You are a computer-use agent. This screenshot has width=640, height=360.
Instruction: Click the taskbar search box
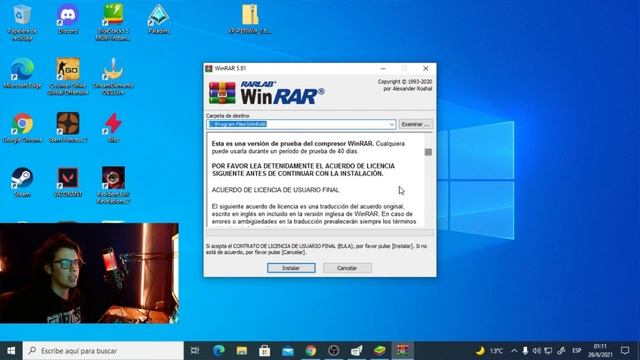click(103, 351)
